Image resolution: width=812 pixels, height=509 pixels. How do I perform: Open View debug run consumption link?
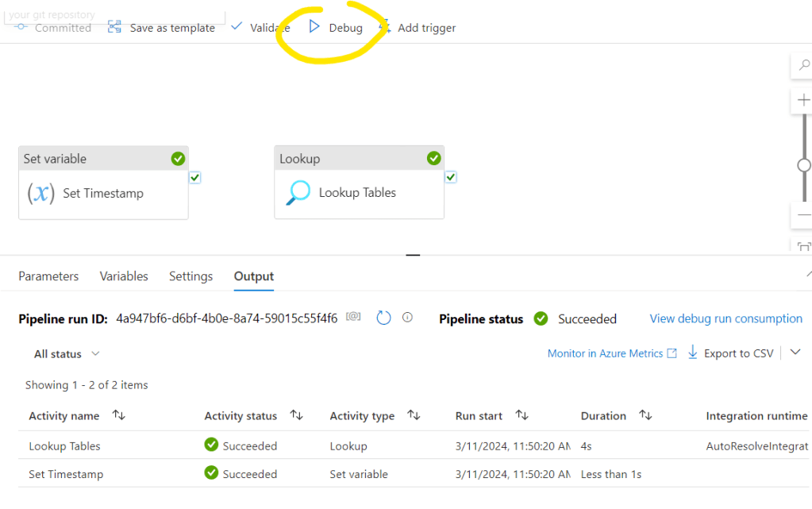[x=725, y=318]
